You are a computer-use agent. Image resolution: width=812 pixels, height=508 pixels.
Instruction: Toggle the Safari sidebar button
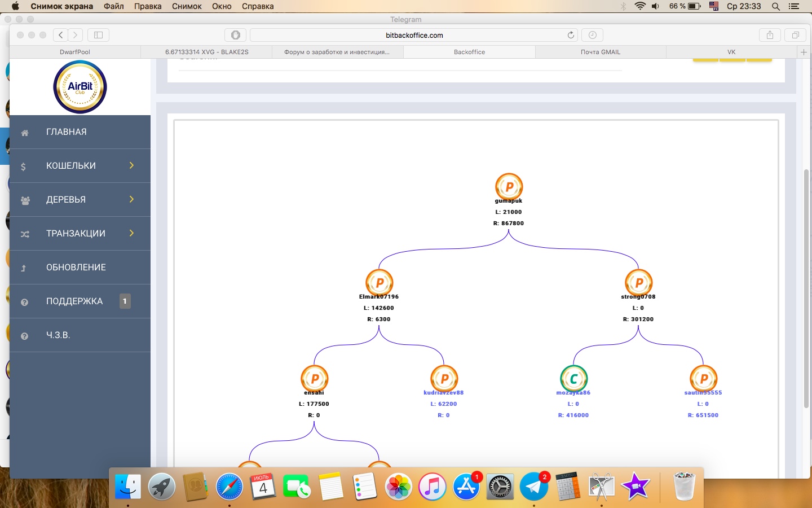(x=98, y=35)
